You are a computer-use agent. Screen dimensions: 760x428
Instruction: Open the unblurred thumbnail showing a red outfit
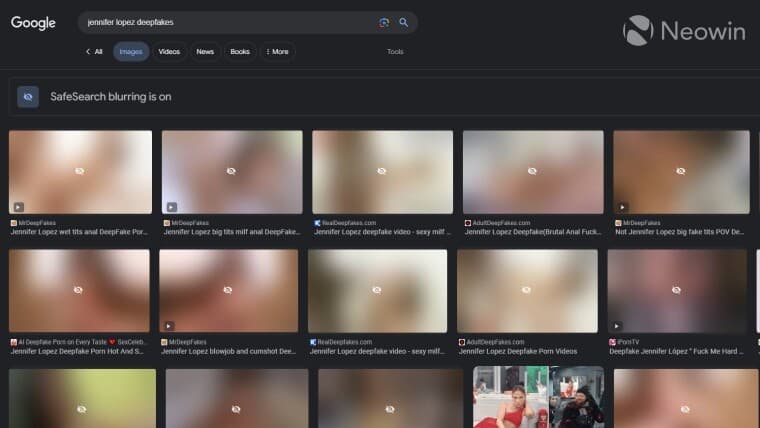coord(538,397)
